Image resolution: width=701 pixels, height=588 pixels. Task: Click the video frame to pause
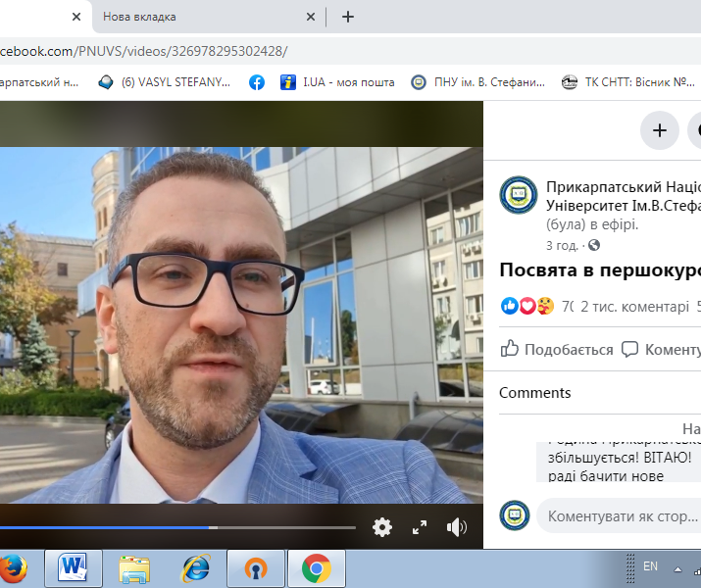[241, 324]
